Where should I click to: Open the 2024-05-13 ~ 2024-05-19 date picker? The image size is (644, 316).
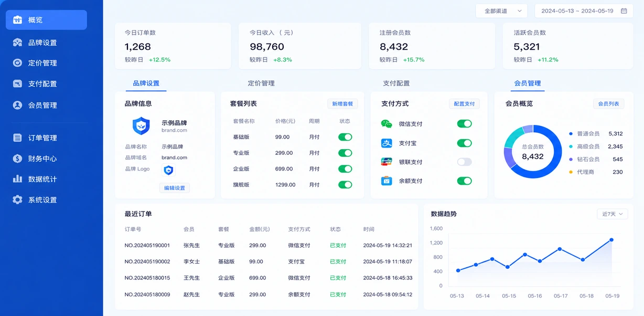tap(584, 10)
